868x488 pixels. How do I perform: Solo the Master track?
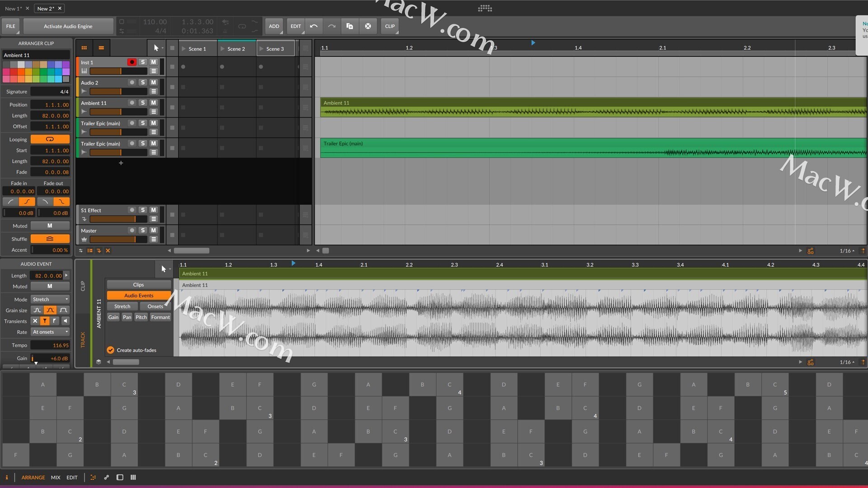tap(143, 230)
